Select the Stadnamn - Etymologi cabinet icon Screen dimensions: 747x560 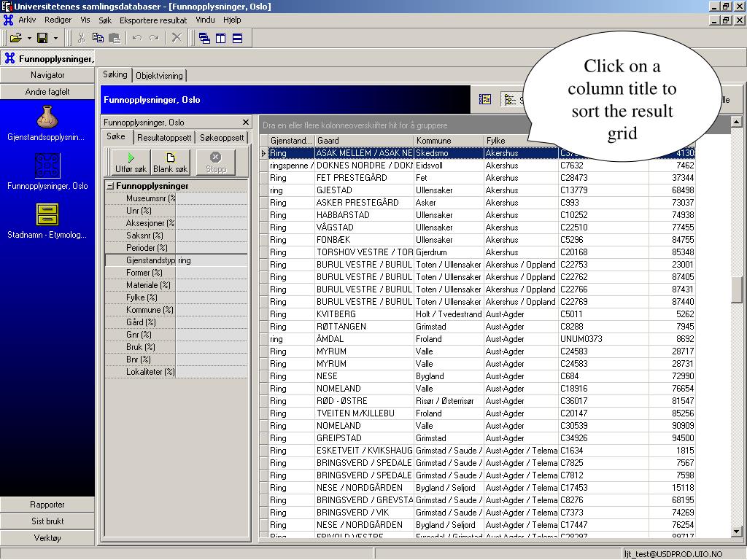[47, 214]
